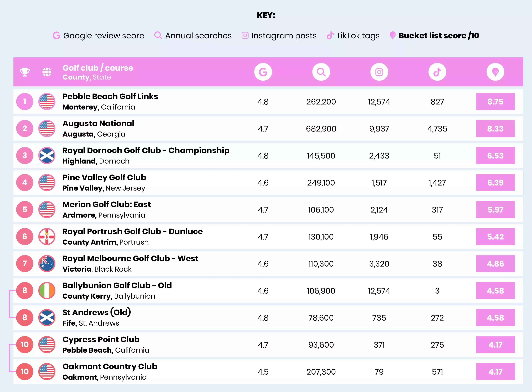Click the Irish flag beside Ballybunion Golf Club
The width and height of the screenshot is (532, 392).
coord(47,291)
